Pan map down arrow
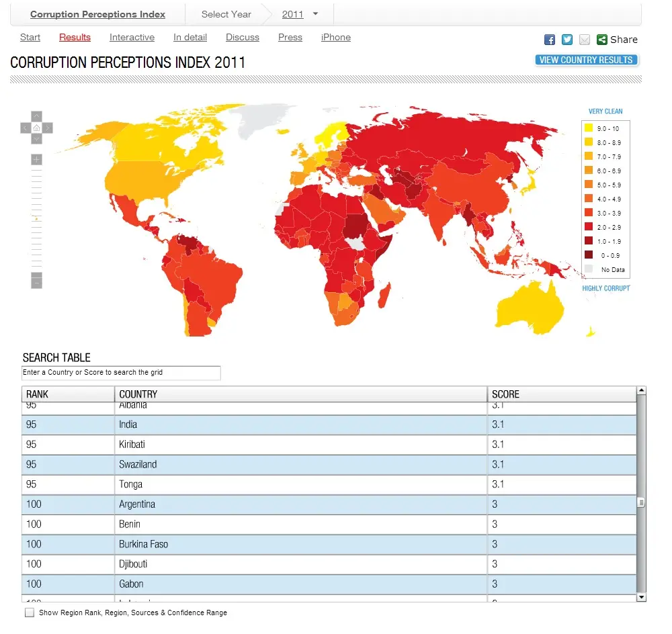672x634 pixels. point(37,139)
